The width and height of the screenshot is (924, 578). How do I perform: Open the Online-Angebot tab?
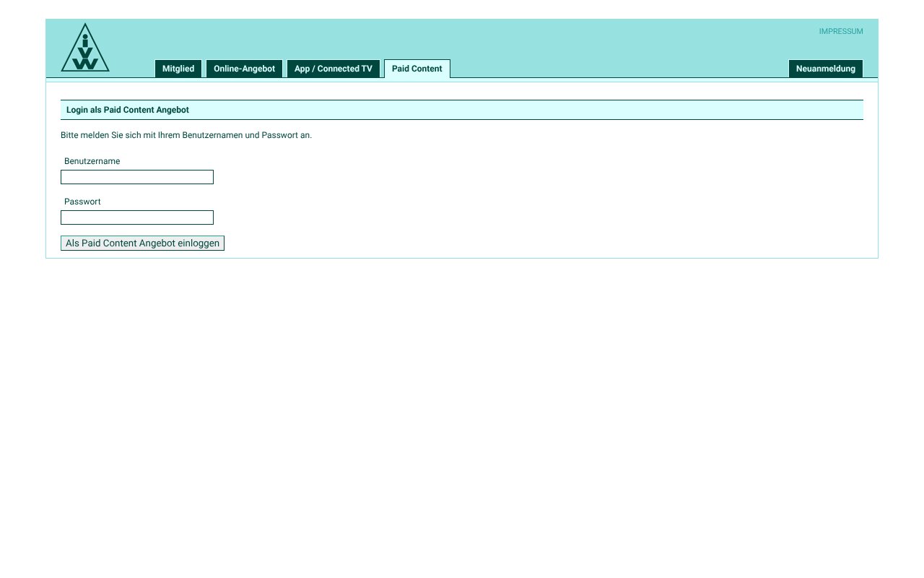point(244,69)
